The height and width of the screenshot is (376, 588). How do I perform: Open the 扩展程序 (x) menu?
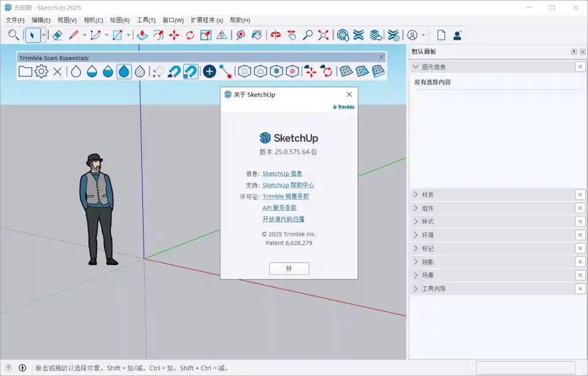coord(207,20)
